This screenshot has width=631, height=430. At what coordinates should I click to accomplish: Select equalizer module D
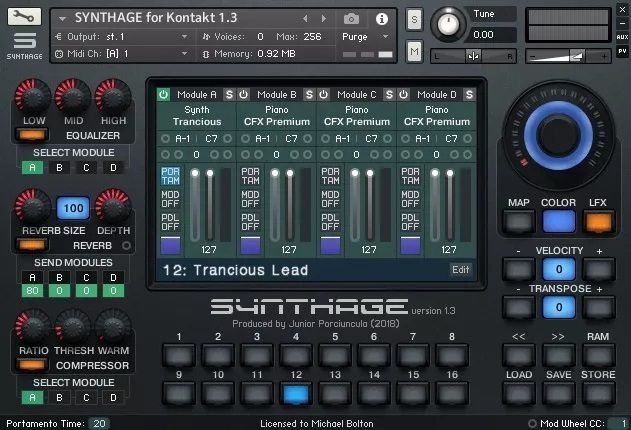(113, 168)
